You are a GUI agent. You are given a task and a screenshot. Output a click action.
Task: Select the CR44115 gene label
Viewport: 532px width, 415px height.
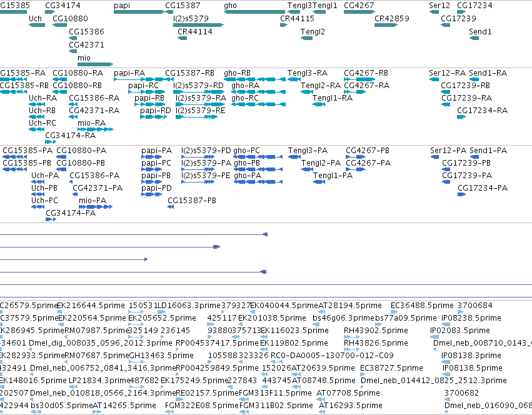(x=297, y=19)
